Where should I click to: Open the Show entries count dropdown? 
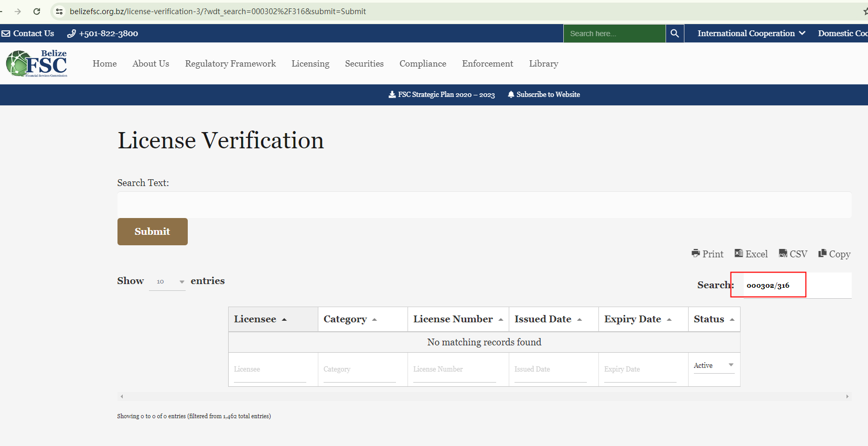(167, 281)
